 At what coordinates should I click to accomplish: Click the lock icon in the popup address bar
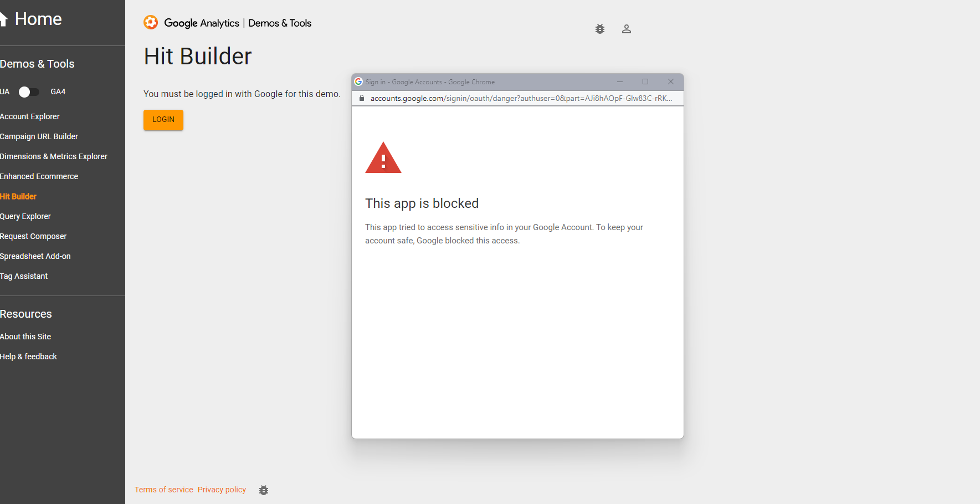tap(361, 98)
